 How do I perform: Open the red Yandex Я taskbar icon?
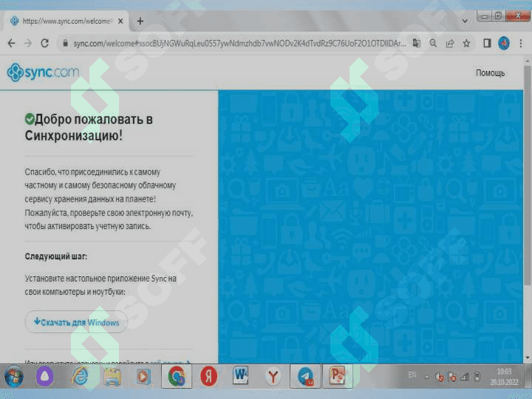pyautogui.click(x=208, y=376)
